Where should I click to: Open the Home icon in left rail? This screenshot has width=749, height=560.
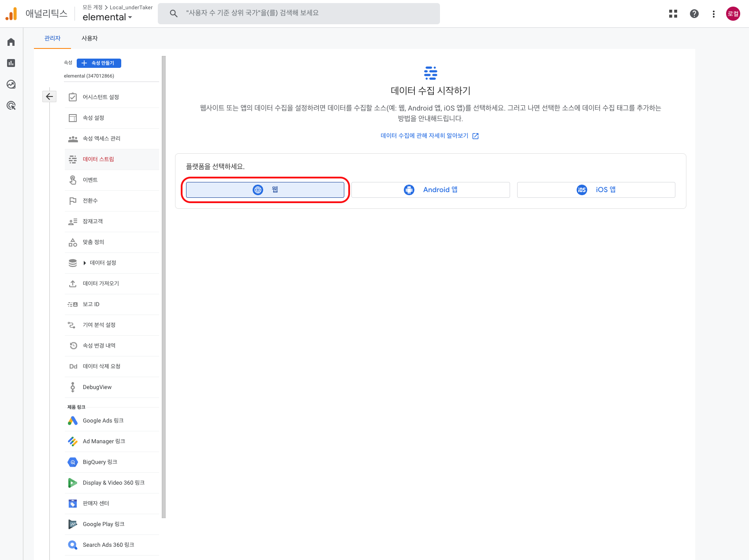pyautogui.click(x=11, y=42)
